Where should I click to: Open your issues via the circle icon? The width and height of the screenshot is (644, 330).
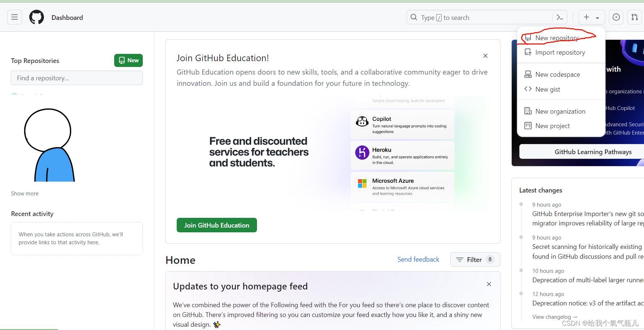tap(616, 17)
